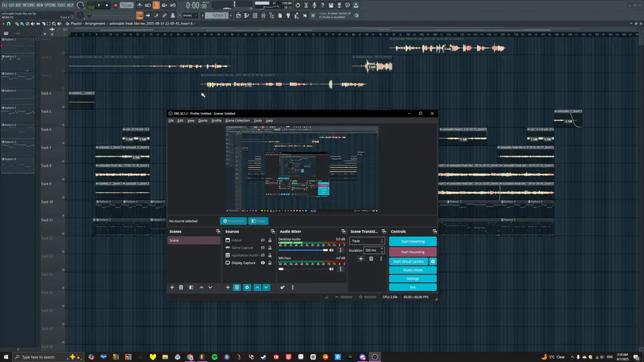Add a new scene in OBS Scenes dock

[x=172, y=288]
